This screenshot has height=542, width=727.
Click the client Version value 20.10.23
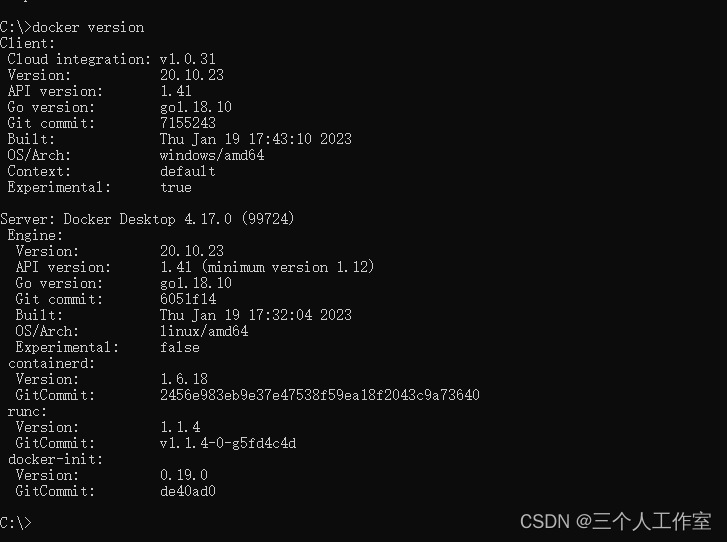pyautogui.click(x=192, y=75)
